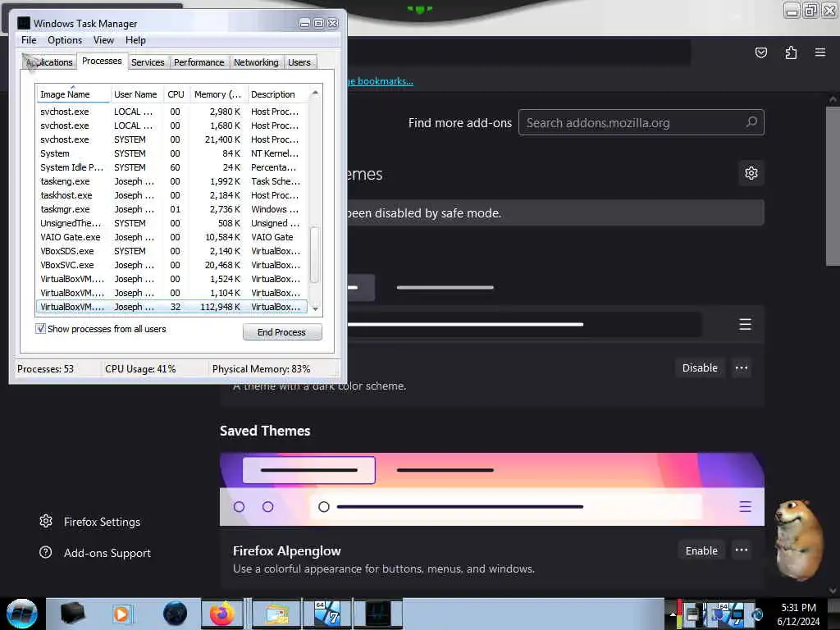Open Add-ons Support link
The height and width of the screenshot is (630, 840).
coord(107,552)
